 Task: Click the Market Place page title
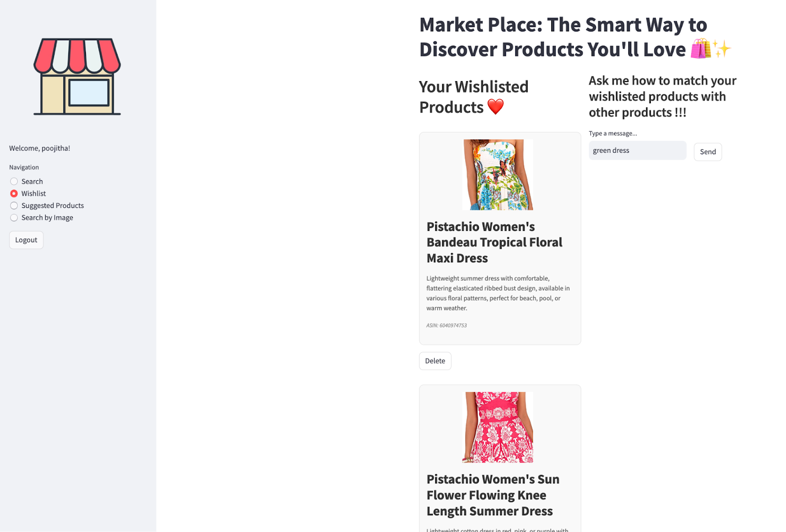coord(562,37)
